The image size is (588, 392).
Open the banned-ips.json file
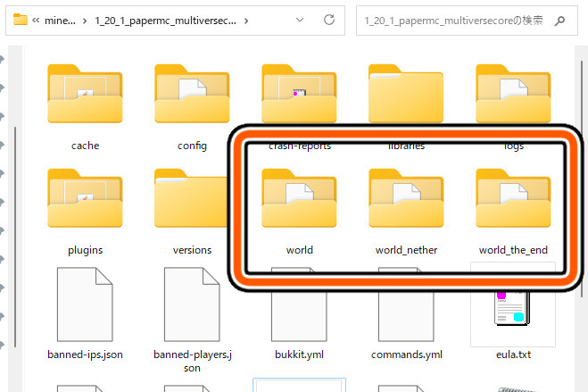(85, 304)
